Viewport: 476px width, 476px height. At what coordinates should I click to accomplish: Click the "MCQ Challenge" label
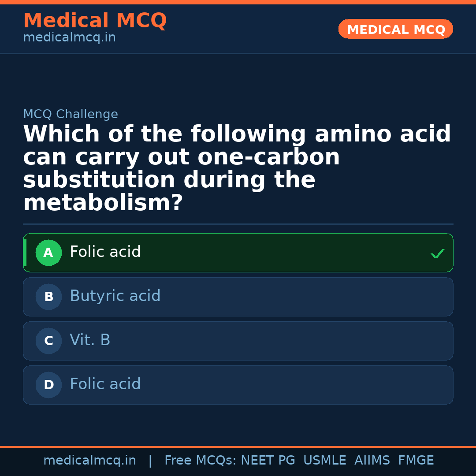(x=71, y=115)
